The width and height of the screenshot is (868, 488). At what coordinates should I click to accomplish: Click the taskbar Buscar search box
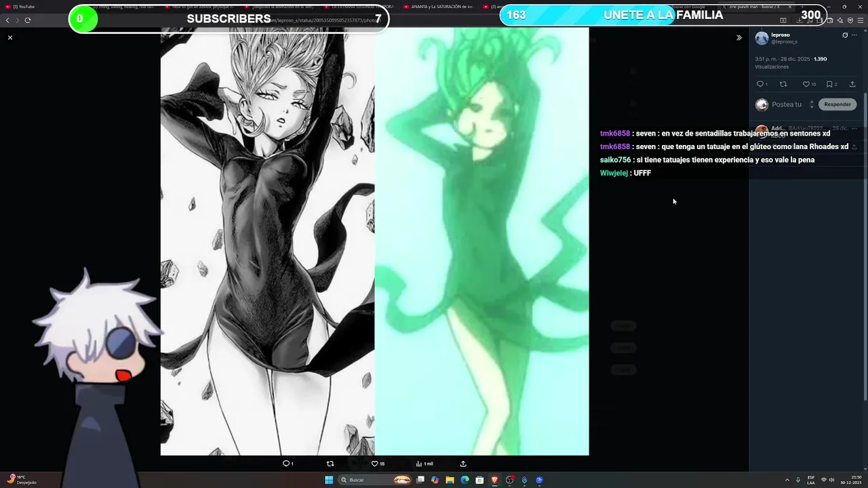[x=376, y=480]
